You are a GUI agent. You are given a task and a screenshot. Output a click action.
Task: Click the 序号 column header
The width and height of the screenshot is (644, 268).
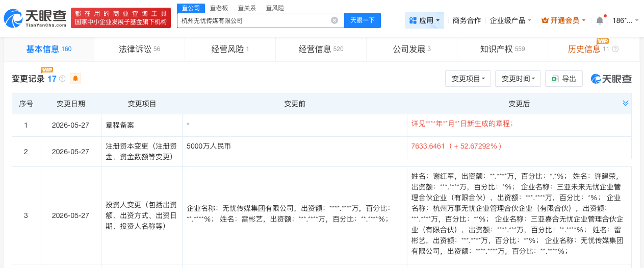(x=26, y=104)
